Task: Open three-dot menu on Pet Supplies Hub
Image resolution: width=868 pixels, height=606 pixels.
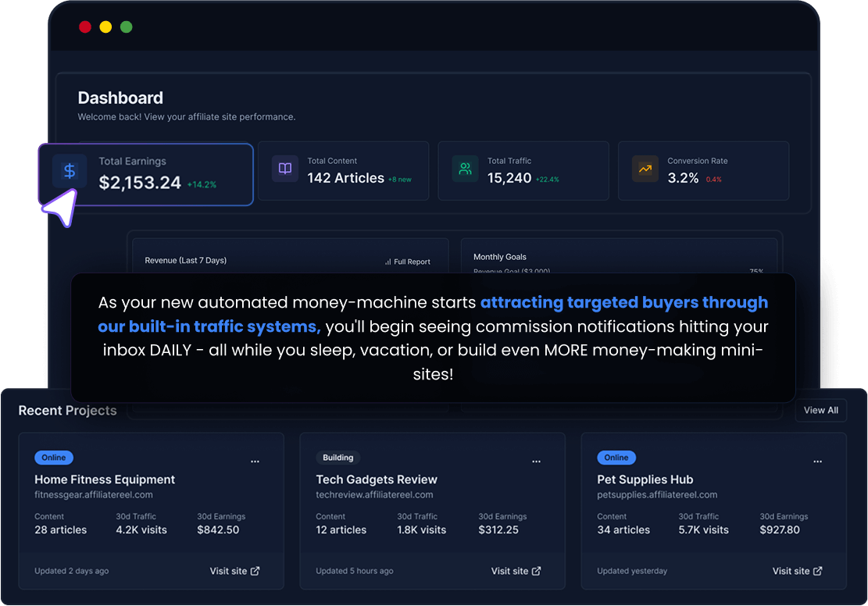Action: 817,462
